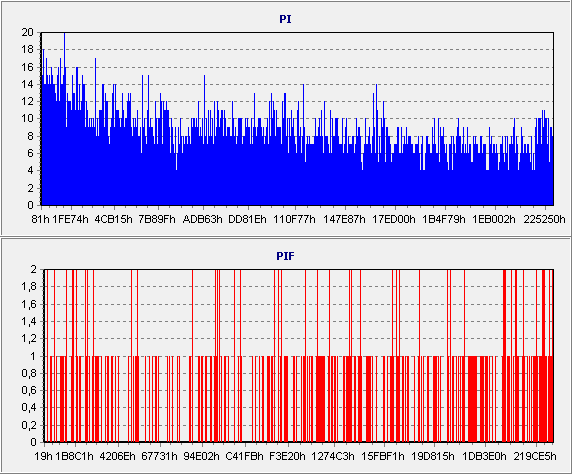Click the 110F77h x-axis label
Viewport: 572px width, 474px height.
click(x=294, y=219)
